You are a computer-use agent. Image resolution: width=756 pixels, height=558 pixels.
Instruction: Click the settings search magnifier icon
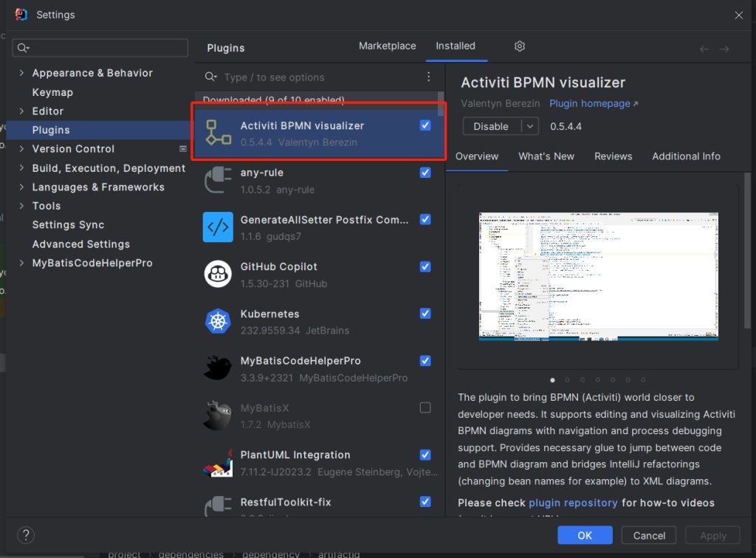23,48
